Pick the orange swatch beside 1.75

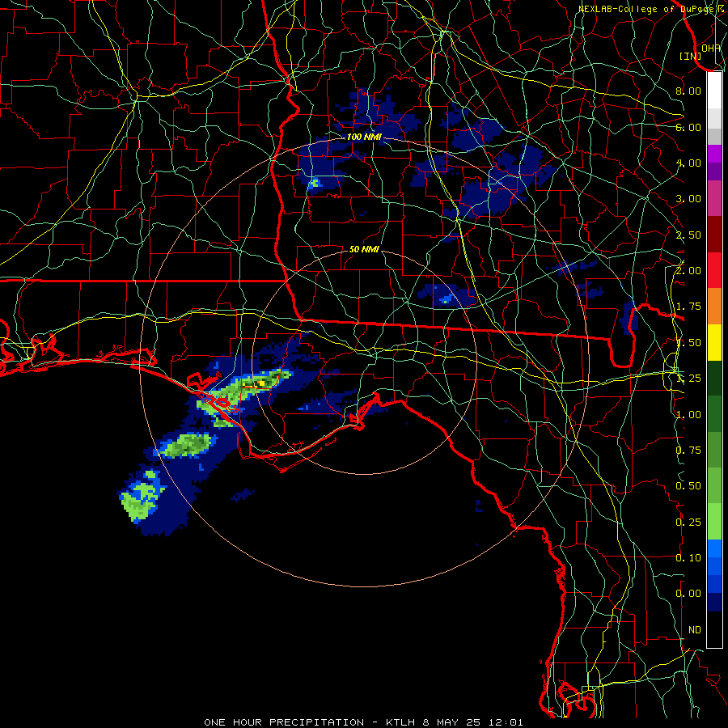point(714,307)
